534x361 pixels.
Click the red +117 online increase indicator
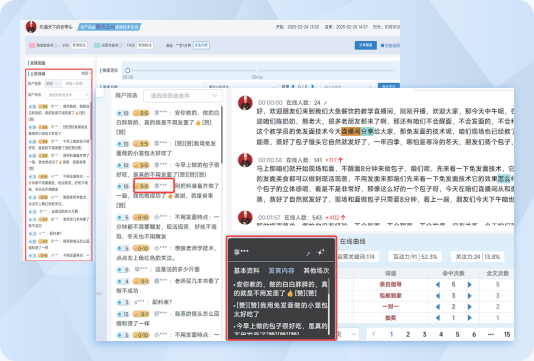click(x=334, y=160)
